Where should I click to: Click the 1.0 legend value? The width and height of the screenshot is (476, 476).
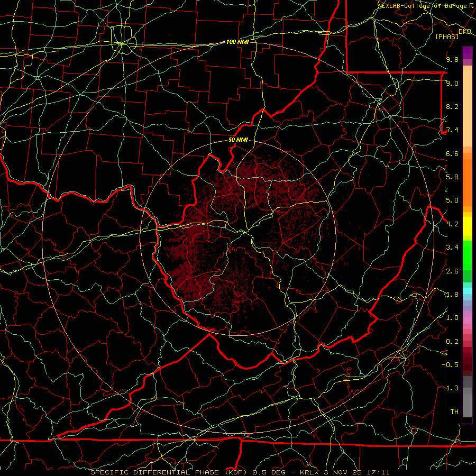452,318
